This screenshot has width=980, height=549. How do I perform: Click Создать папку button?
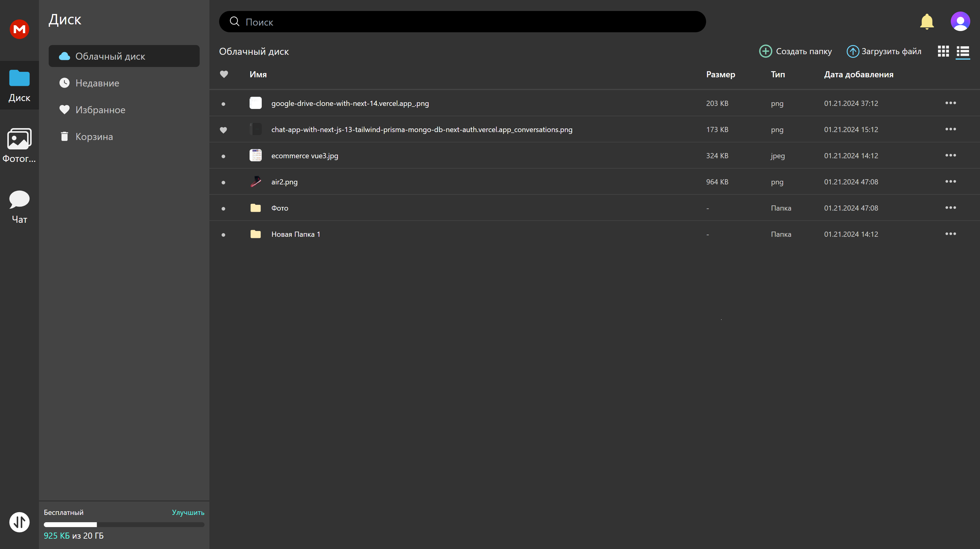click(796, 51)
